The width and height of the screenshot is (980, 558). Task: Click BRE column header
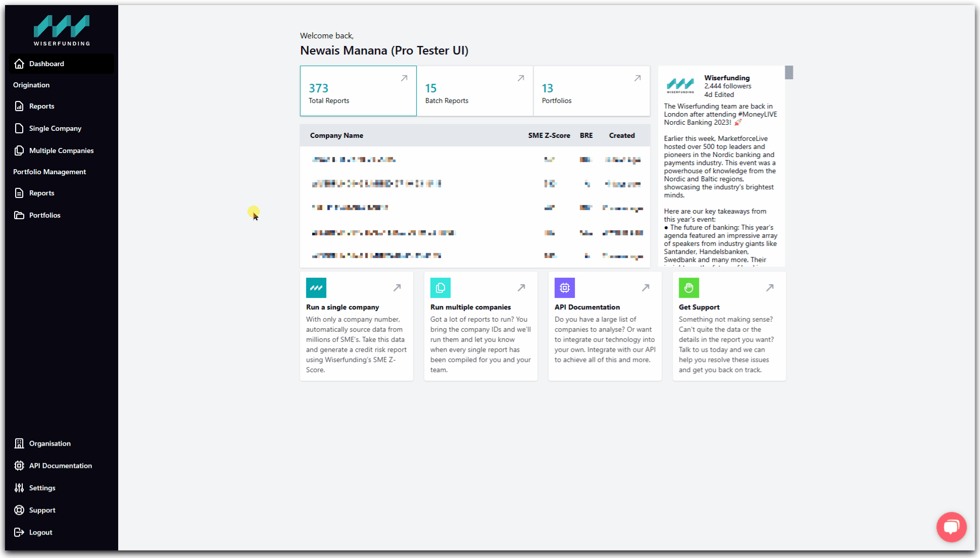[x=586, y=135]
